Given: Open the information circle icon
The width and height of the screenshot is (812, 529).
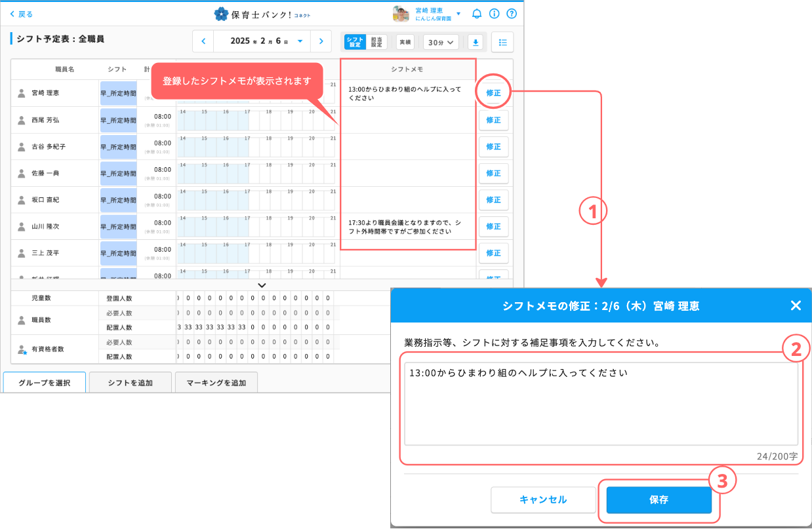Looking at the screenshot, I should click(495, 14).
